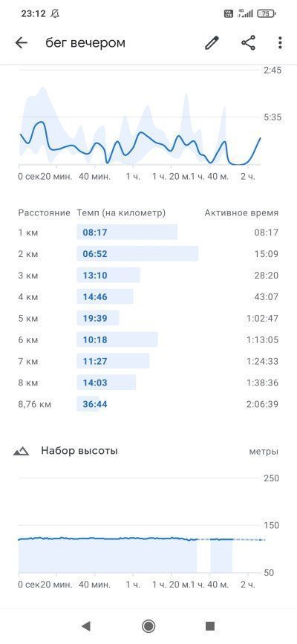Tap the бег вечером title text
297x644 pixels.
tap(85, 43)
